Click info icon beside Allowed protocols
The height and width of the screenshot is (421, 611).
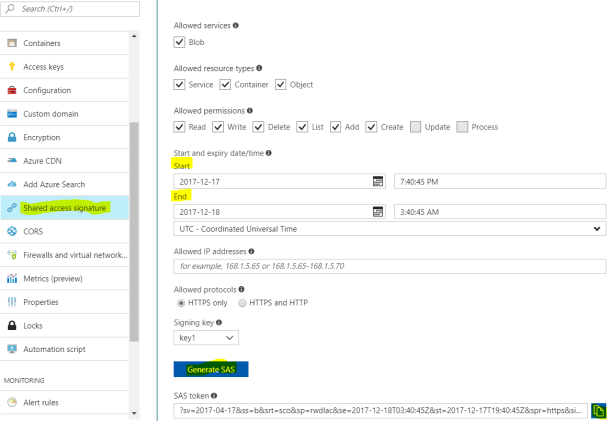(242, 289)
